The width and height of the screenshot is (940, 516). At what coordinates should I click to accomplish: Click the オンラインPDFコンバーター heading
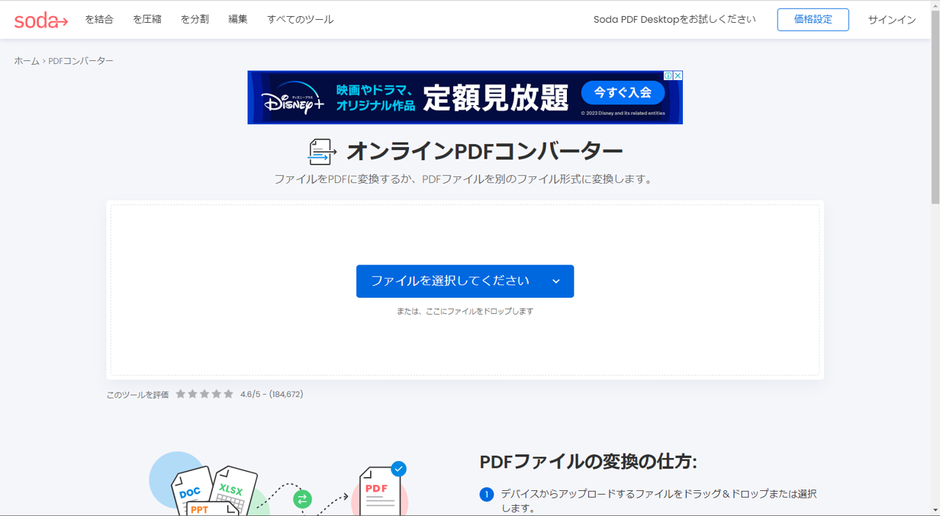(484, 151)
